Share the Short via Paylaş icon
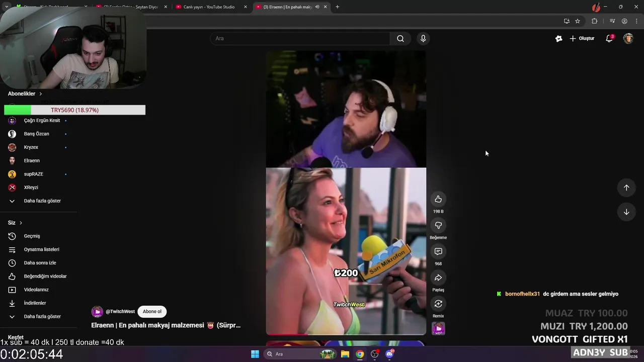 point(438,278)
